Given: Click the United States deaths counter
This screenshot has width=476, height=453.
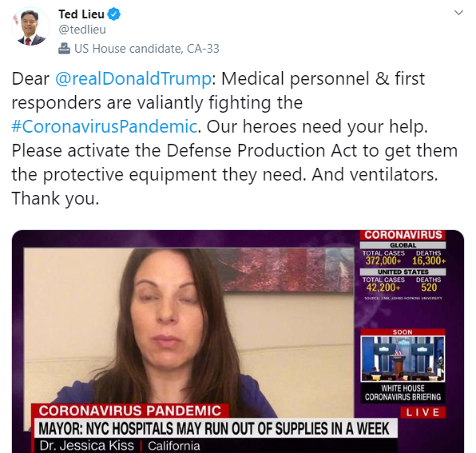Looking at the screenshot, I should point(429,288).
